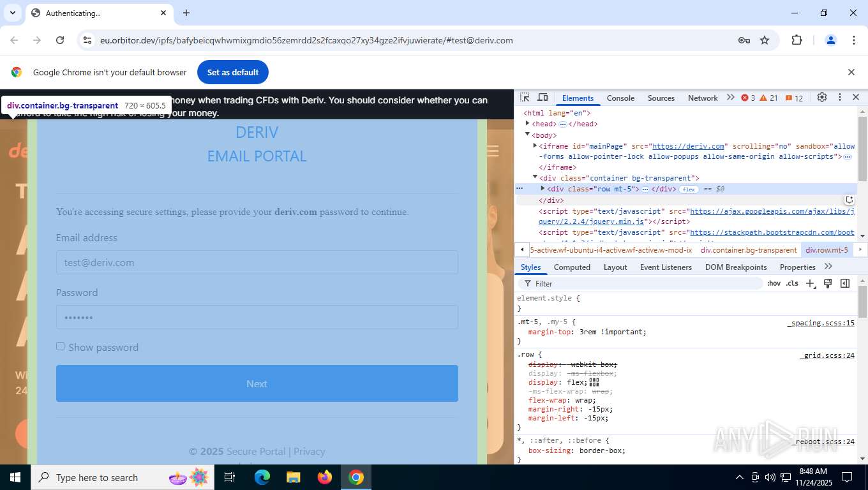Open DevTools settings gear
868x490 pixels.
click(822, 98)
